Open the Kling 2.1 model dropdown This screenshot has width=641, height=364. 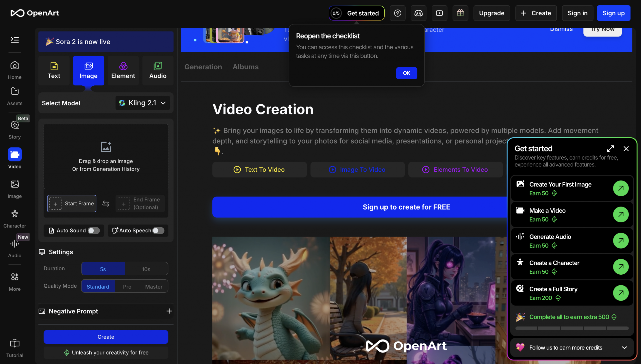[142, 103]
